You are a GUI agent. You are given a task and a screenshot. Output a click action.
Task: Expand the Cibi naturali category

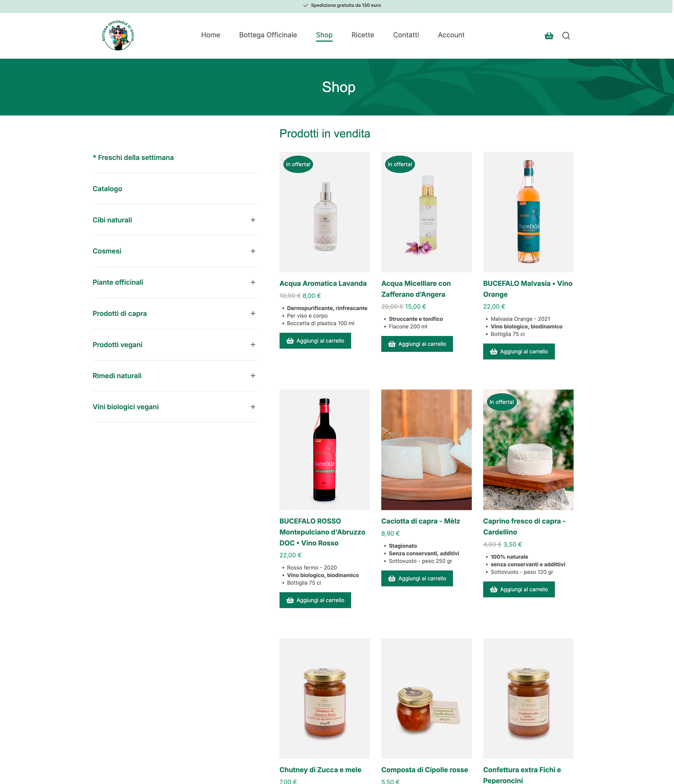pyautogui.click(x=252, y=220)
